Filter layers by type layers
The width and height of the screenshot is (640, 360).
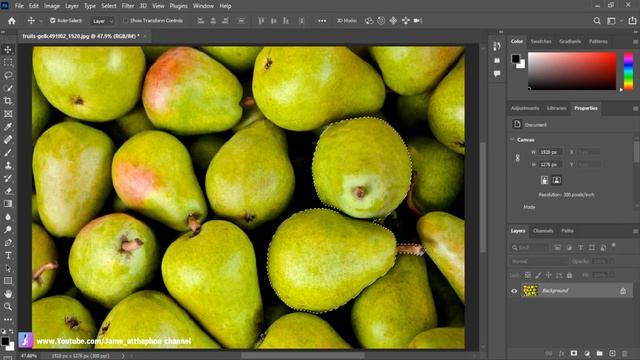click(580, 247)
